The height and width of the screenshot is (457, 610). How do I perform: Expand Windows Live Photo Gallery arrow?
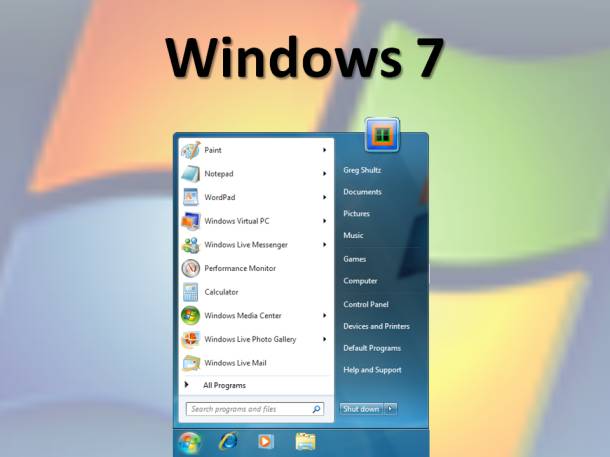click(324, 339)
